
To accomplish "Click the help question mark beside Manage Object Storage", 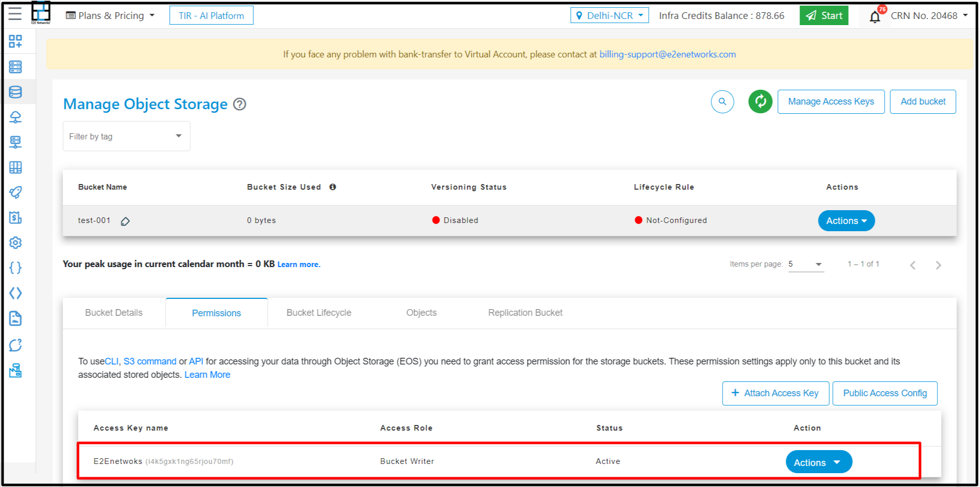I will coord(239,104).
